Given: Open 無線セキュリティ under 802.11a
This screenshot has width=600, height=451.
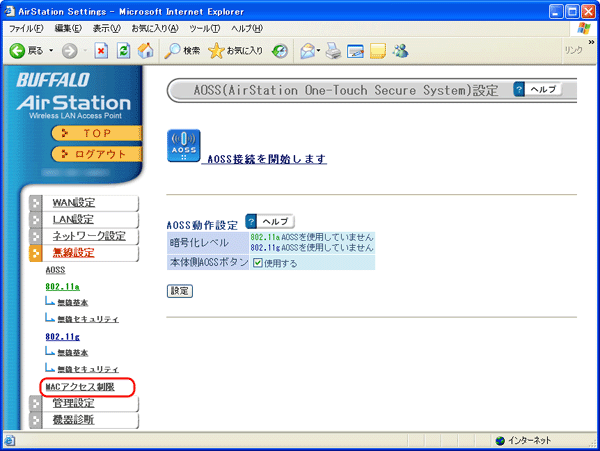Looking at the screenshot, I should pos(88,319).
